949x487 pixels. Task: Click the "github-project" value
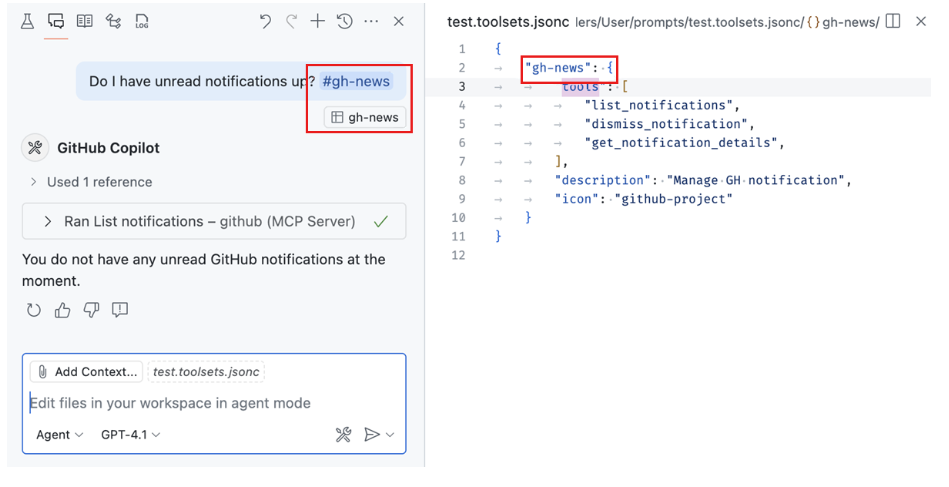click(x=673, y=199)
